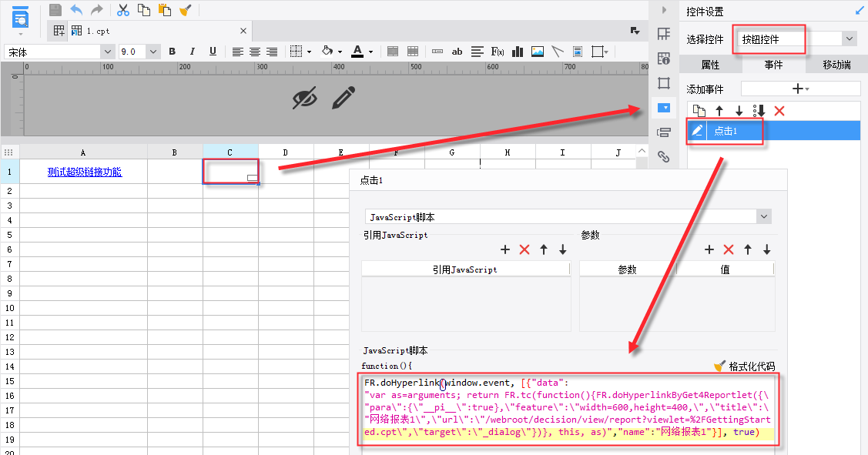
Task: Click the paint bucket fill color
Action: (x=327, y=51)
